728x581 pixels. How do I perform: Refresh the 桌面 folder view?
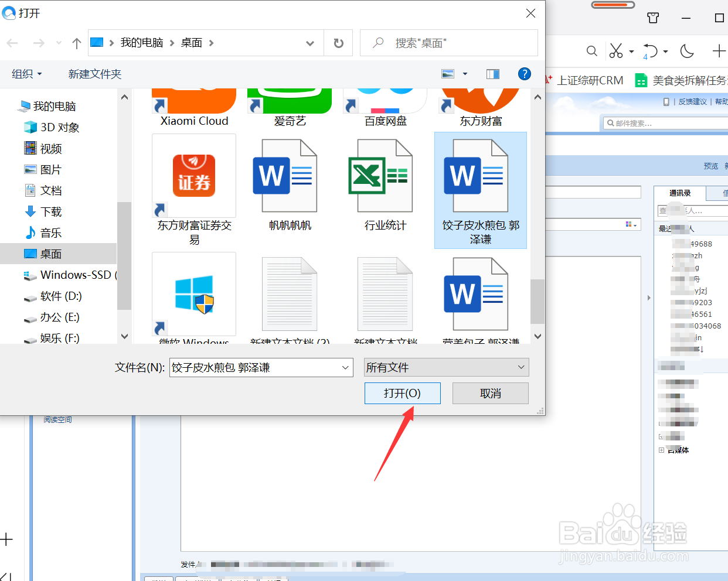338,43
